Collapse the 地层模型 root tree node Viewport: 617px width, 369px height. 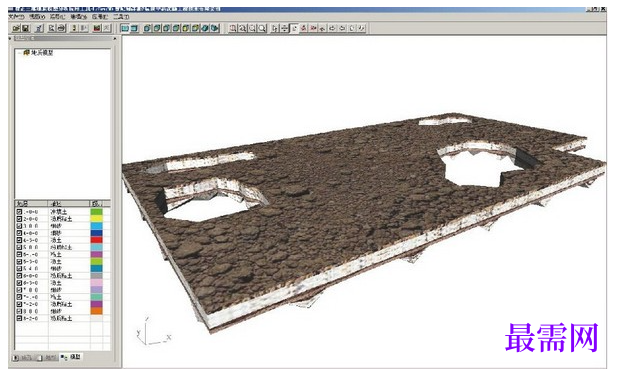click(19, 53)
